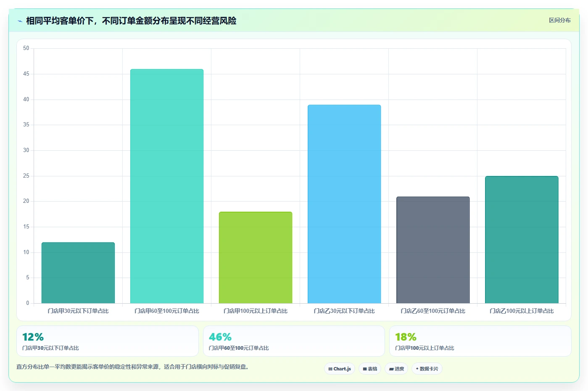Click the x-axis label 门店甲30元以下订单占比
588x391 pixels.
click(x=78, y=311)
